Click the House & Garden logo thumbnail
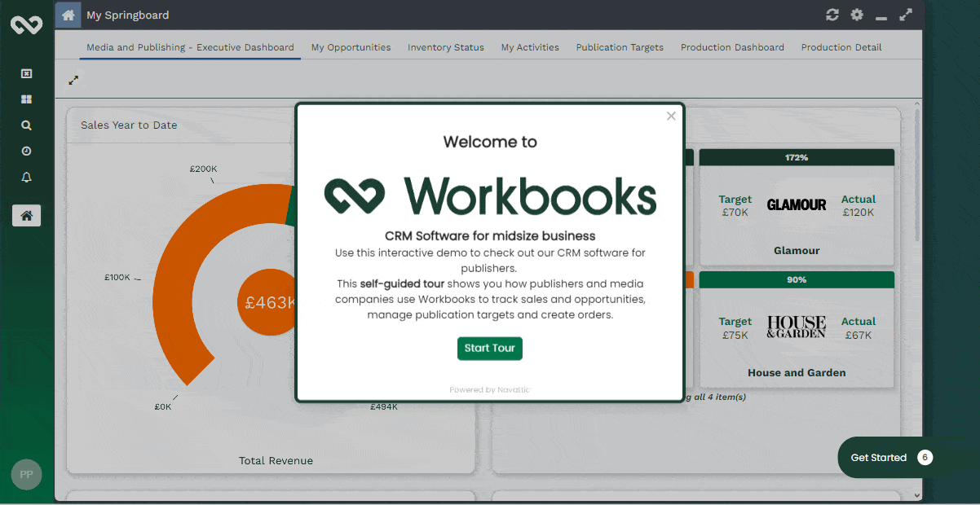 [797, 327]
